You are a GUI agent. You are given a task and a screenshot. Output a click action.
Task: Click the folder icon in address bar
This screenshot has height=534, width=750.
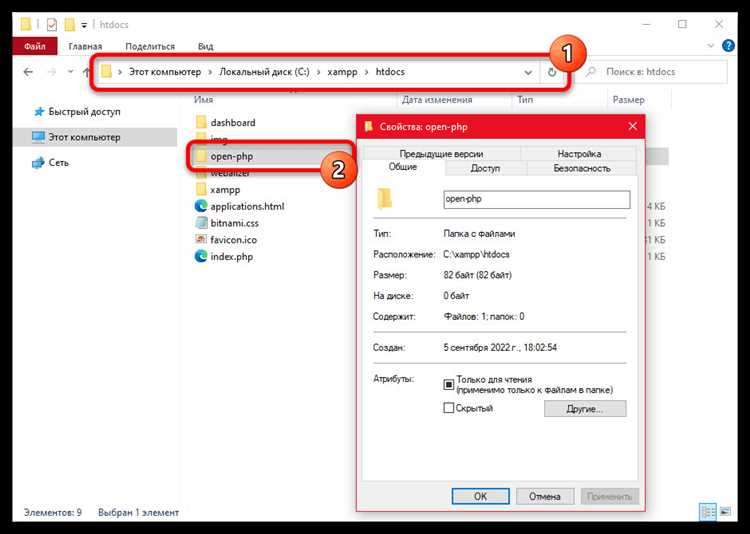(106, 72)
